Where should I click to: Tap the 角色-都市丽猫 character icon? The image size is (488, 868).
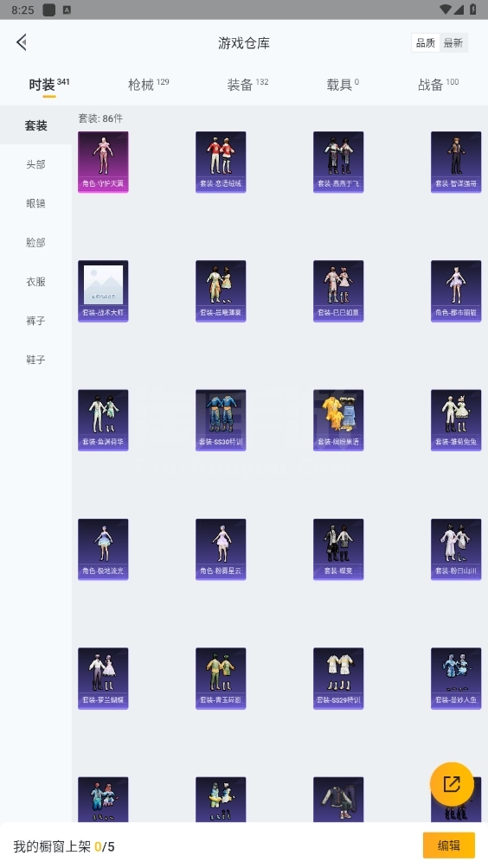pyautogui.click(x=456, y=291)
